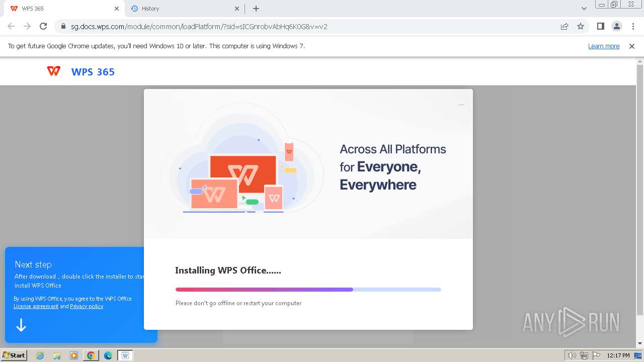This screenshot has width=644, height=362.
Task: Click the network tray icon
Action: tap(584, 355)
